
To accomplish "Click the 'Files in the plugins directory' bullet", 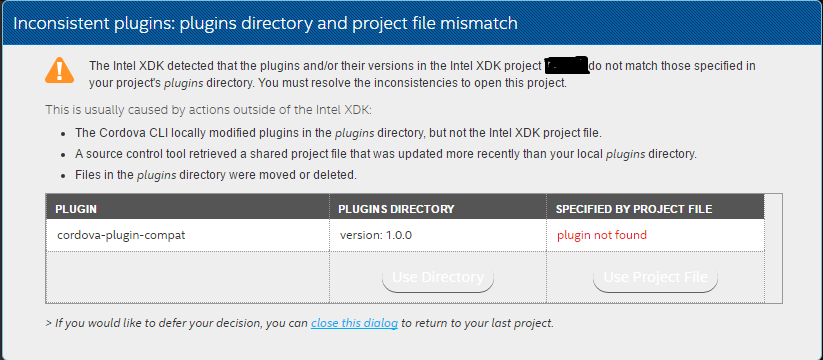I will [216, 176].
